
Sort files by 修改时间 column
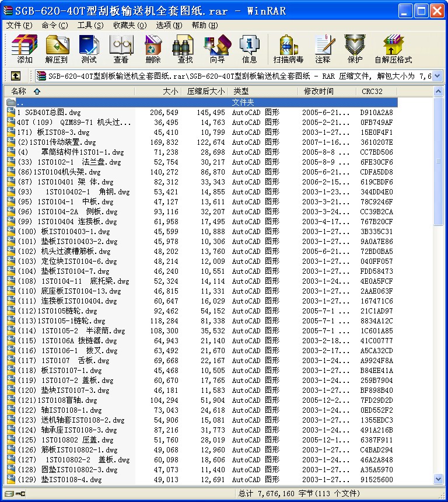(318, 91)
